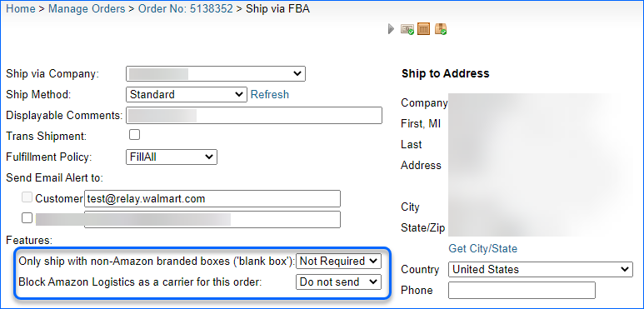
Task: Enable the second email alert checkbox
Action: point(27,218)
